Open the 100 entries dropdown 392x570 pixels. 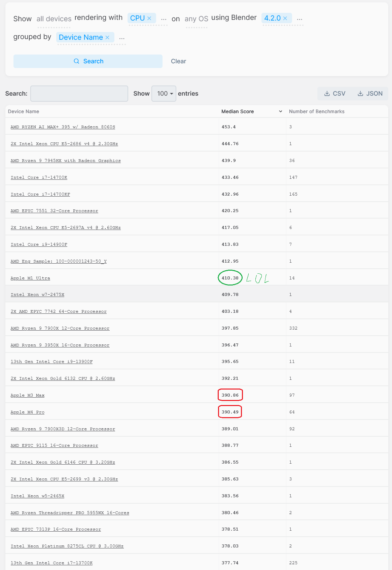coord(164,94)
